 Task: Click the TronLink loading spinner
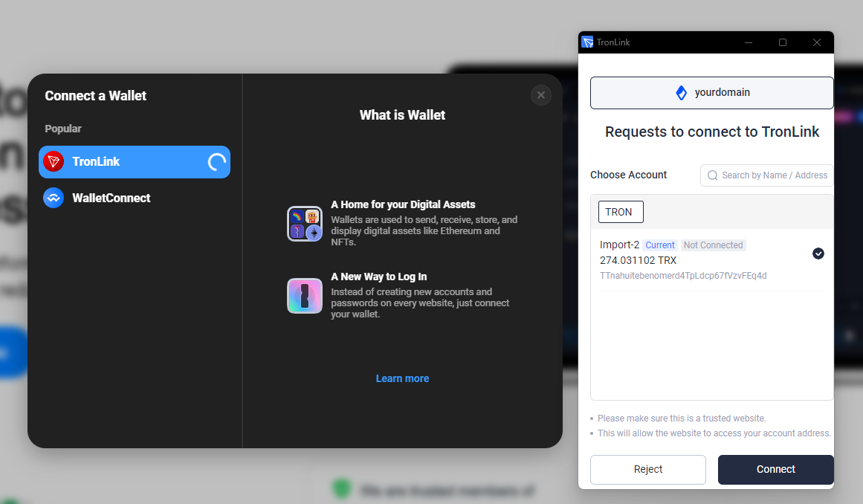click(x=216, y=162)
